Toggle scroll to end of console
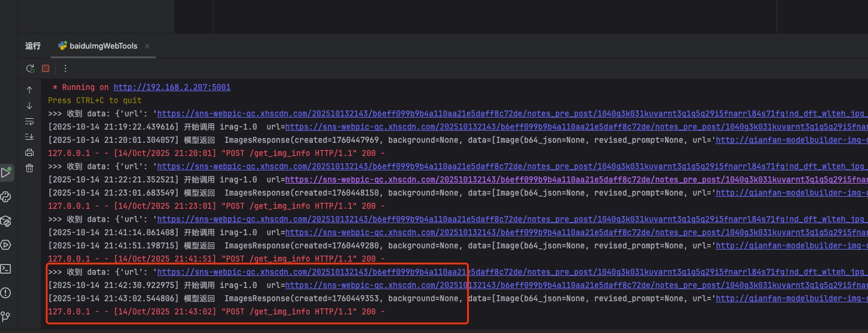 coord(29,137)
